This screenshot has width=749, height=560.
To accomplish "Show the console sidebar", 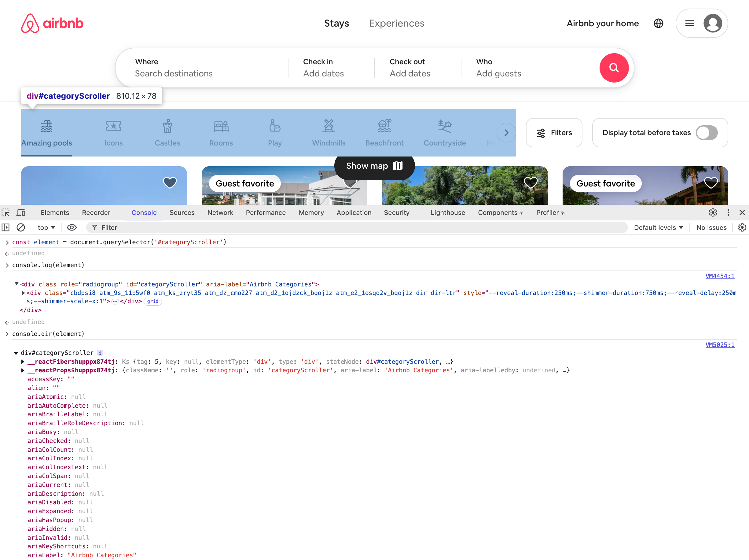I will click(6, 227).
